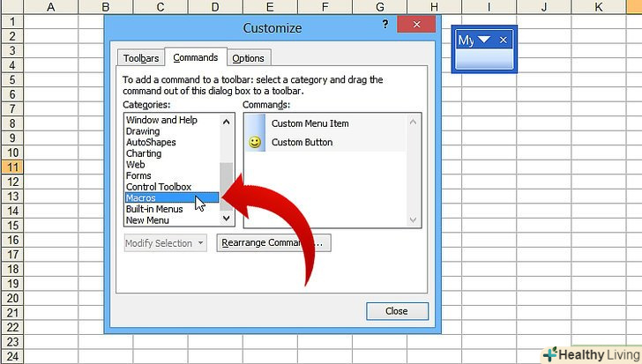The width and height of the screenshot is (642, 364).
Task: Click the Help question mark in Customize dialog
Action: tap(384, 24)
